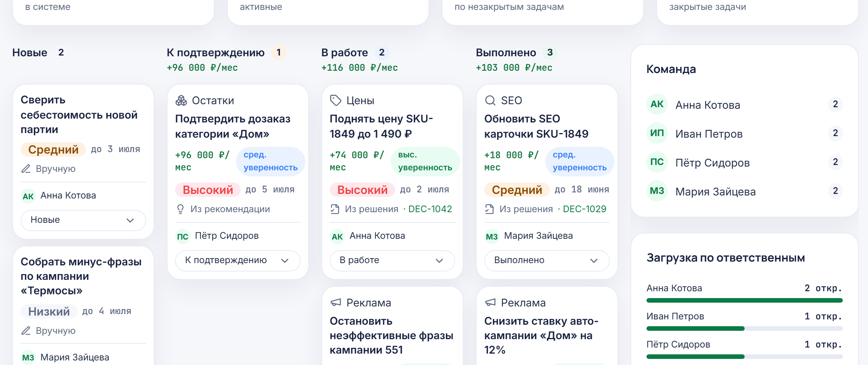Click Средний priority badge in Обновить SEO card
The width and height of the screenshot is (868, 365).
517,190
